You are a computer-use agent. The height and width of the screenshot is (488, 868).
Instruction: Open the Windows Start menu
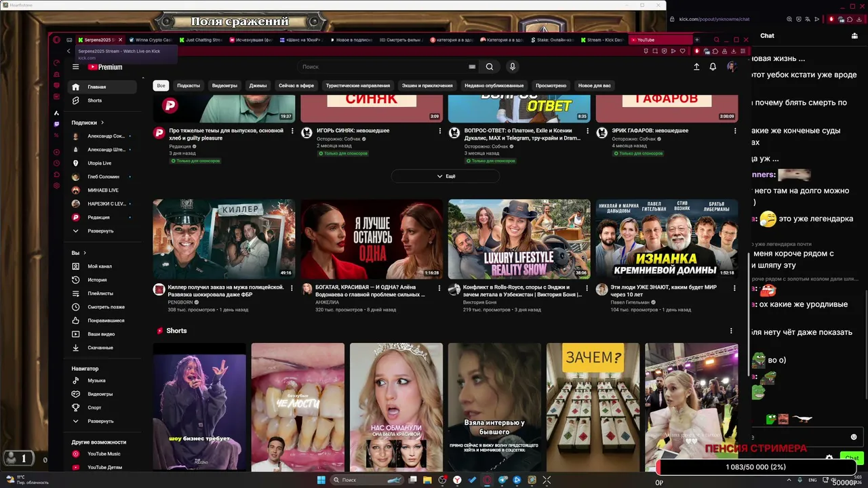coord(321,480)
